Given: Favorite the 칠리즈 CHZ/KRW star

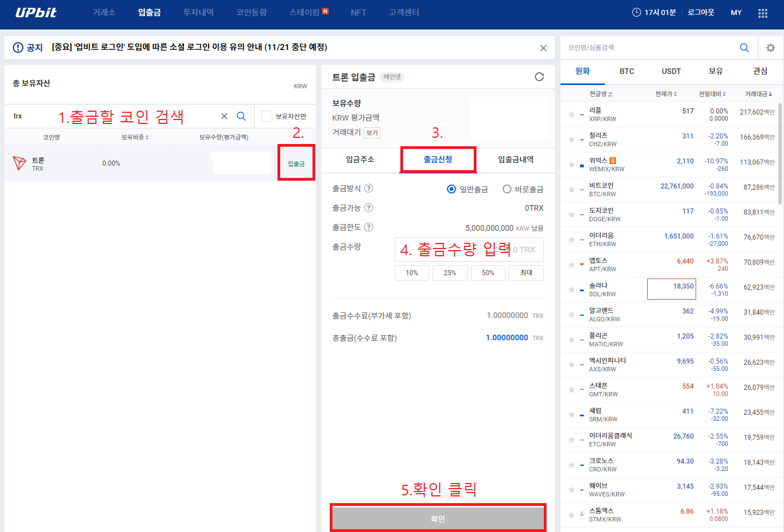Looking at the screenshot, I should (x=572, y=140).
